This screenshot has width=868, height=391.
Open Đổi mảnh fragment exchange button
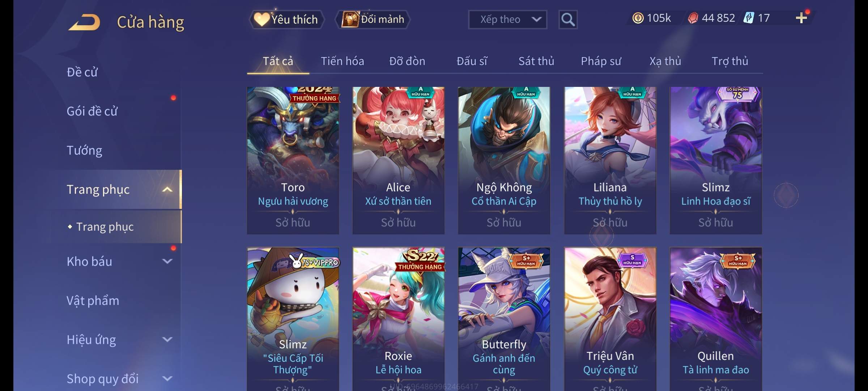pyautogui.click(x=373, y=19)
